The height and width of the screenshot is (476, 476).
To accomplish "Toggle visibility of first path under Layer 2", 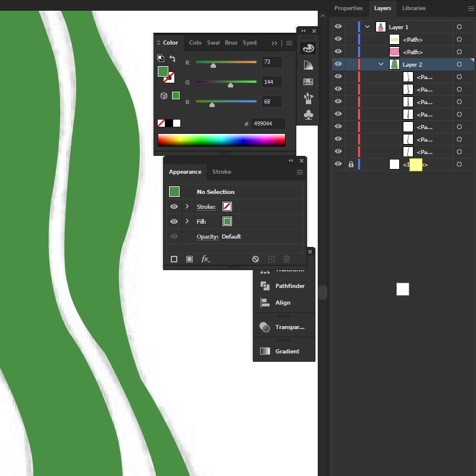I will tap(338, 76).
